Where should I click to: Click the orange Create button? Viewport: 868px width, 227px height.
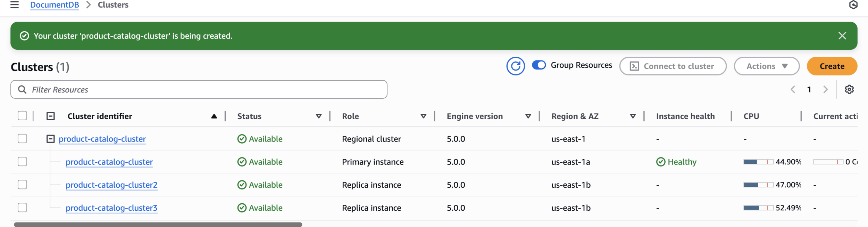tap(832, 66)
